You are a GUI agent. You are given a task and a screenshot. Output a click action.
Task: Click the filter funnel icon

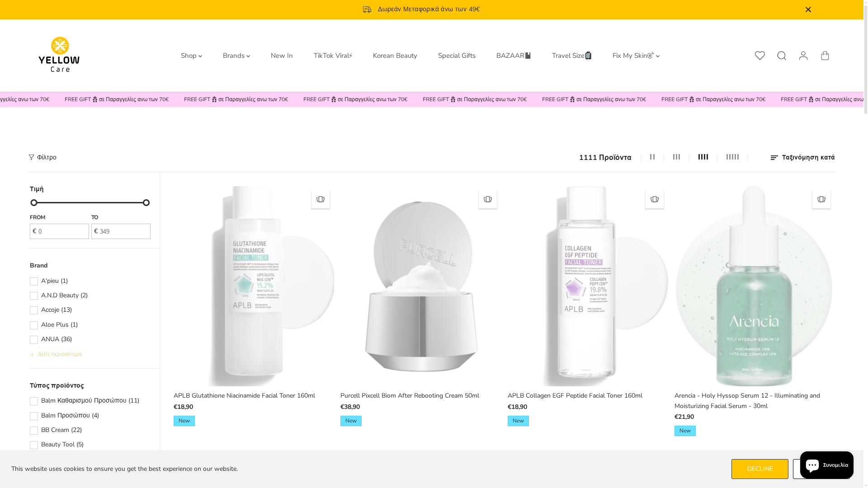[32, 157]
